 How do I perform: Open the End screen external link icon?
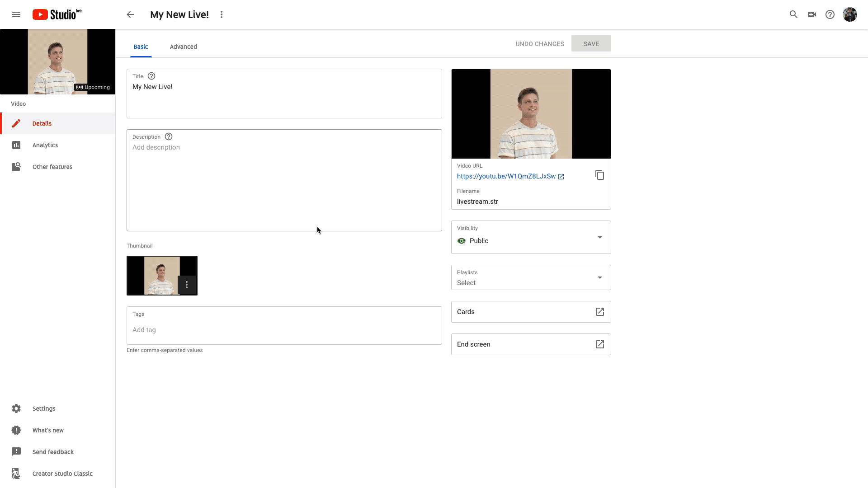click(600, 344)
